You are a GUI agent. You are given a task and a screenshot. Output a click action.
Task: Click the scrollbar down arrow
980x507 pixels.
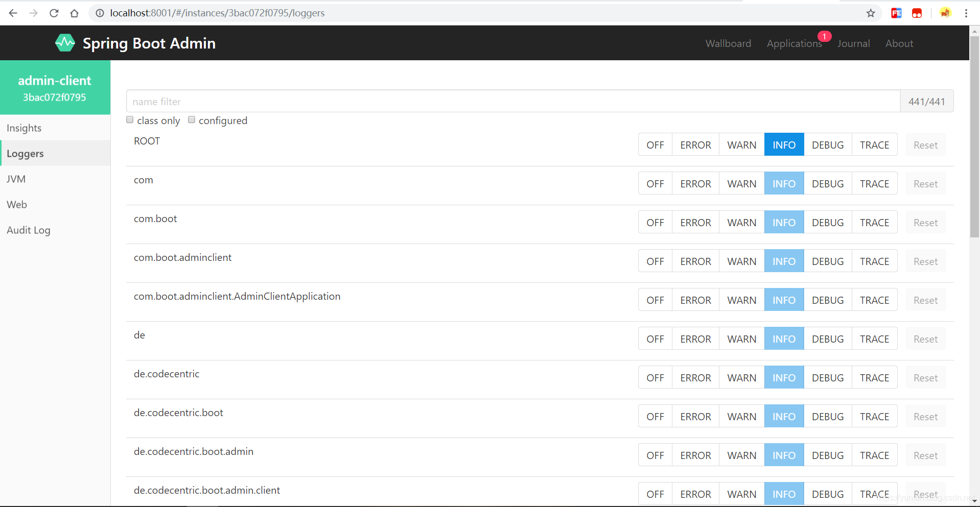pyautogui.click(x=974, y=501)
